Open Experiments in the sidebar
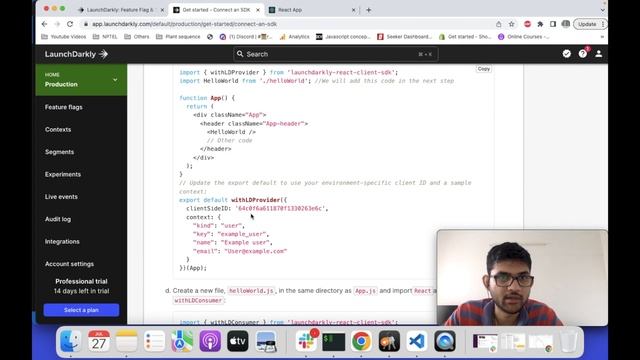 tap(63, 174)
